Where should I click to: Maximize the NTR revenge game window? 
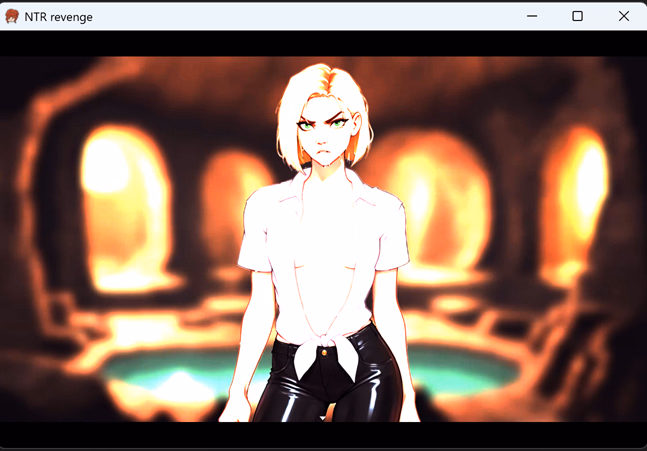click(x=577, y=16)
